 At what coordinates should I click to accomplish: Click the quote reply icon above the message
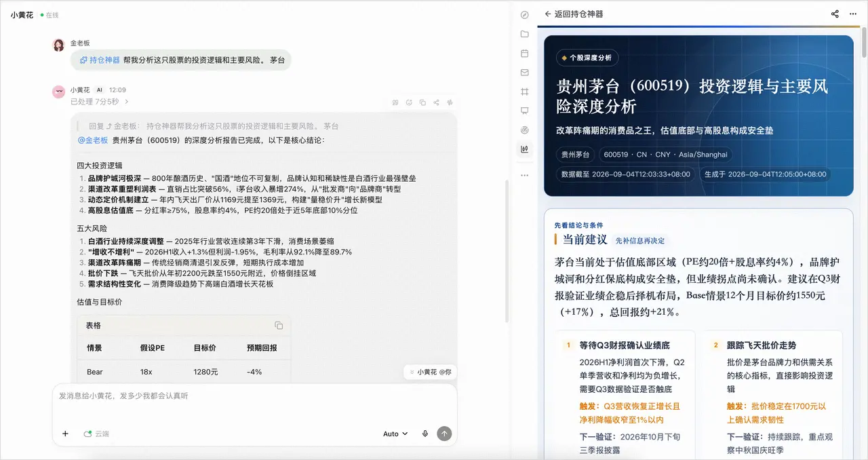[x=395, y=102]
